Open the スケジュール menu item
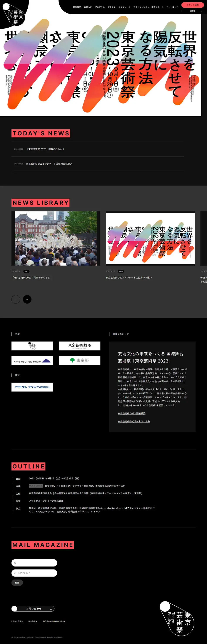This screenshot has height=644, width=207. [x=124, y=7]
